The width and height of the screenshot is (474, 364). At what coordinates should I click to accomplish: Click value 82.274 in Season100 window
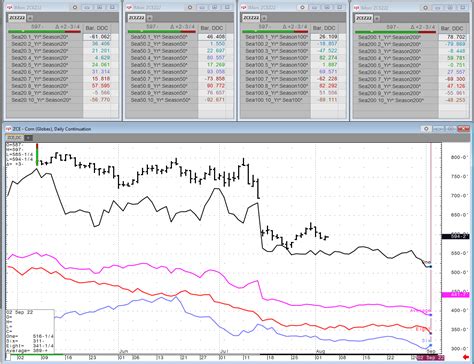(328, 58)
